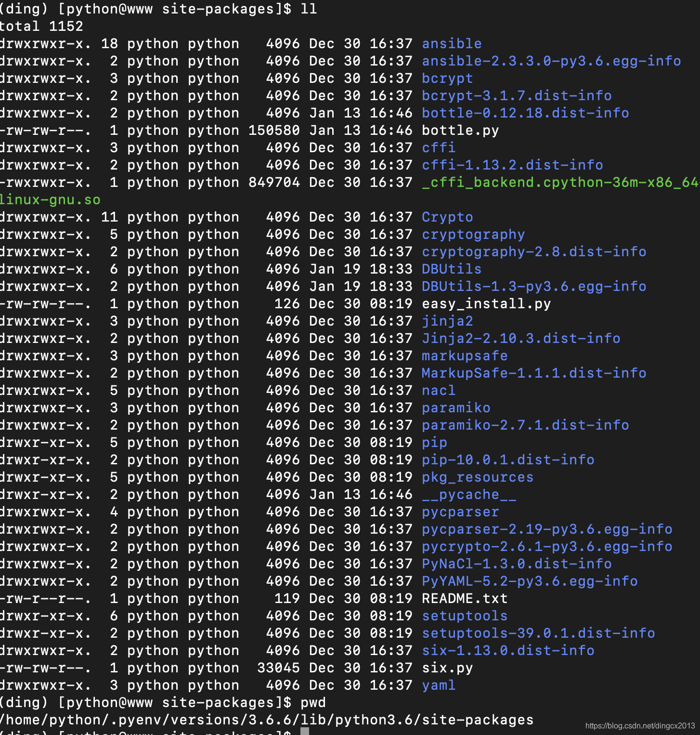Click size 126 of easy_install.py

tap(287, 304)
